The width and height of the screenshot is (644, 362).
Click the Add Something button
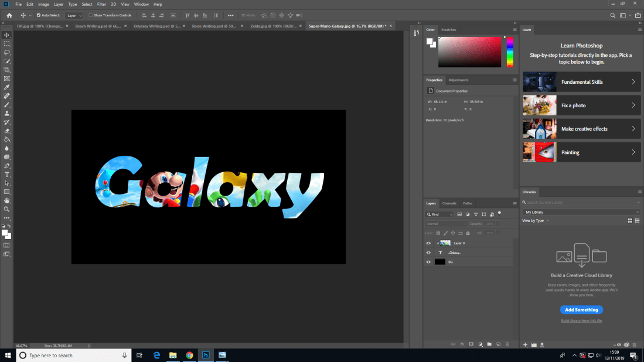[581, 310]
